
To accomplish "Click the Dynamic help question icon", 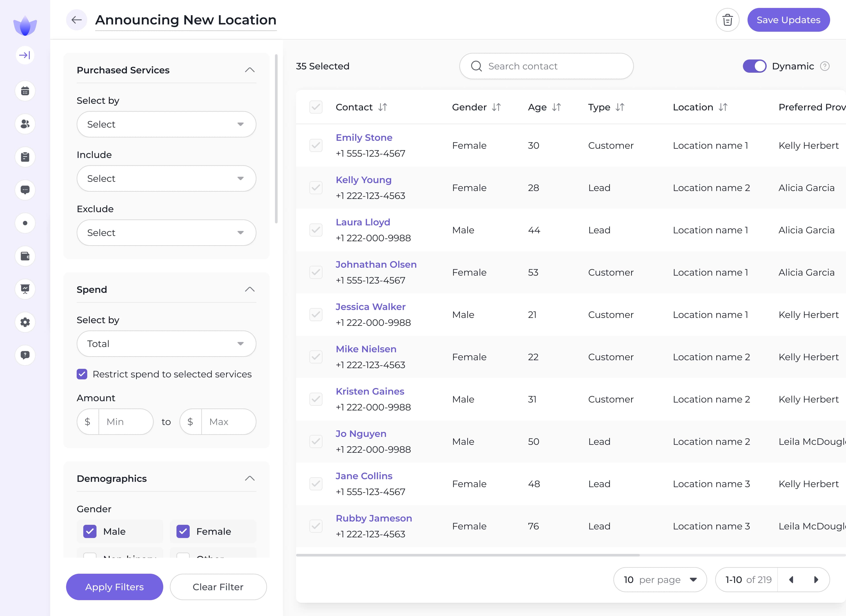I will coord(824,66).
